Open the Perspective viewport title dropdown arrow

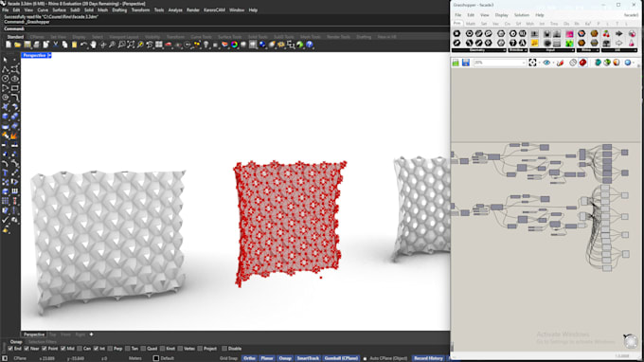click(x=49, y=55)
